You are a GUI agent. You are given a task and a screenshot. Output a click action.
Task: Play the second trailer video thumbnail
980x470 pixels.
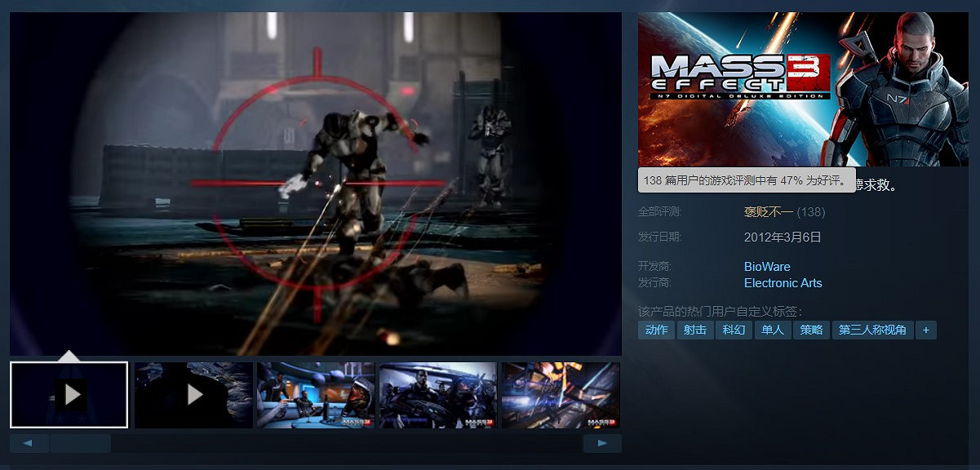coord(193,395)
